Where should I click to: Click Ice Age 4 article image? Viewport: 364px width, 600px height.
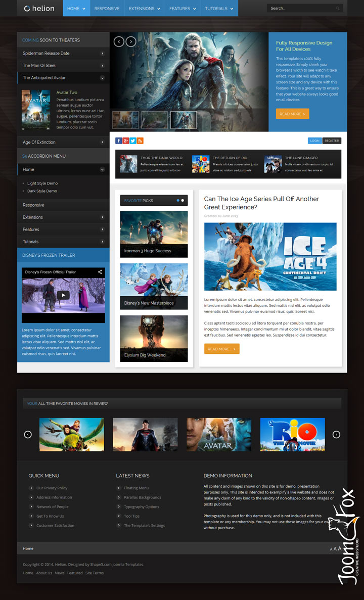pos(270,257)
